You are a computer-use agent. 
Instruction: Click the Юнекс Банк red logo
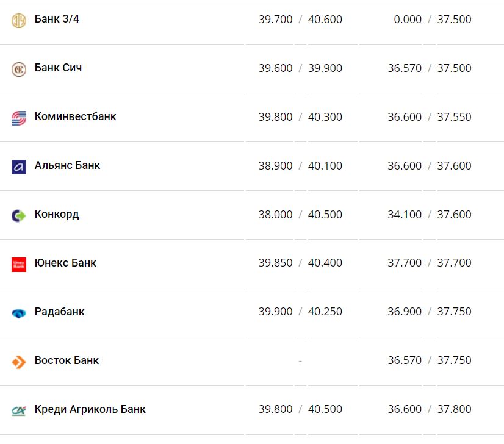tap(19, 264)
